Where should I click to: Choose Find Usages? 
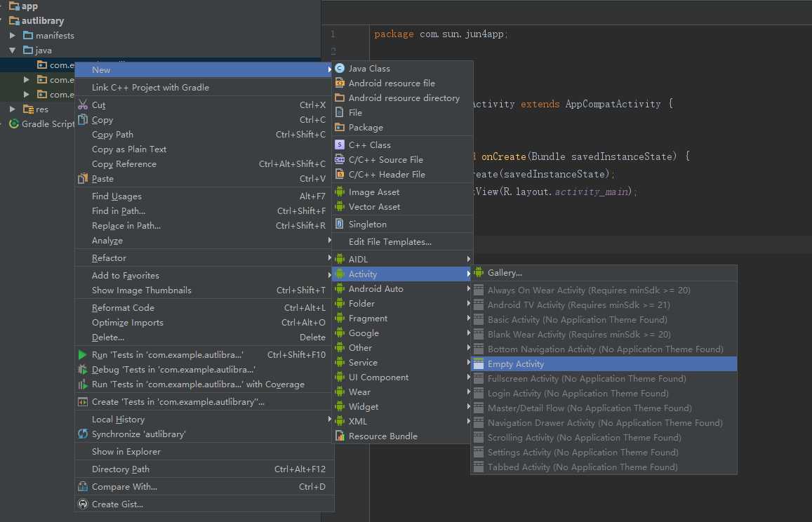204,196
